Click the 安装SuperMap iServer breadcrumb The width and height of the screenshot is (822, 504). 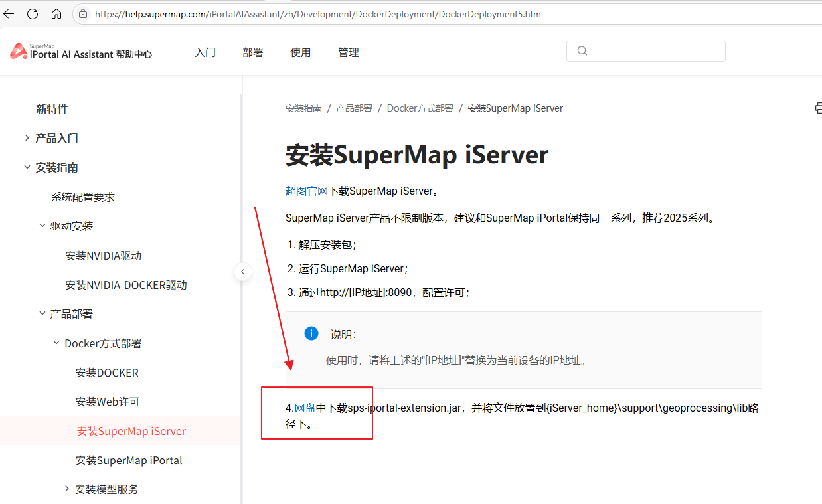[x=515, y=108]
